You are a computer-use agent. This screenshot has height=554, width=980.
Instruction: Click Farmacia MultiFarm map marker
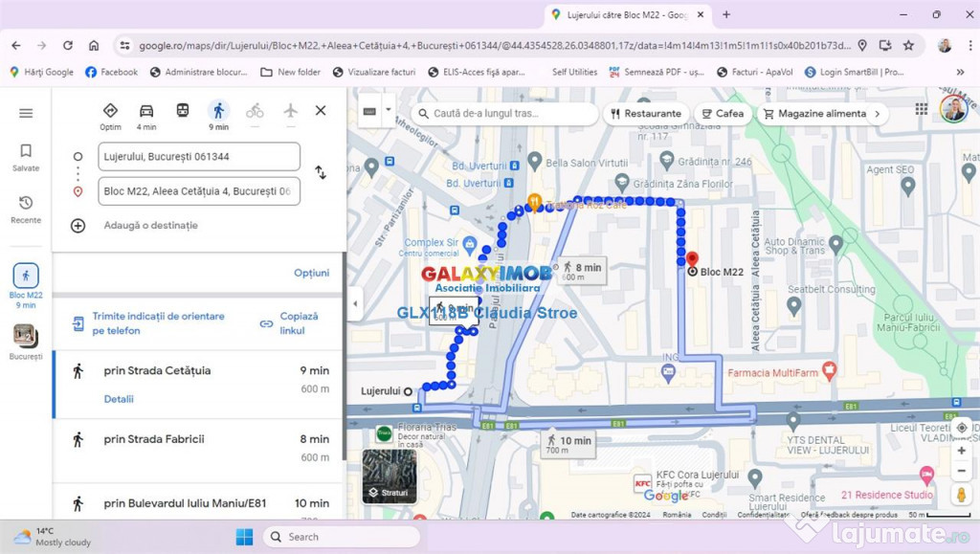click(829, 370)
